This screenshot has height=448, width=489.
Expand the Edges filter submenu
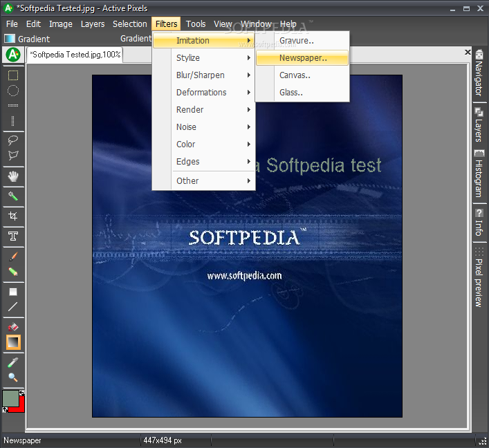(x=203, y=162)
